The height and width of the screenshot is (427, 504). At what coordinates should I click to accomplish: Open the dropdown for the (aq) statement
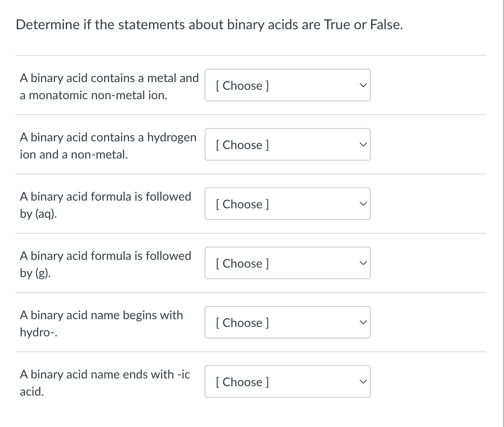tap(287, 204)
